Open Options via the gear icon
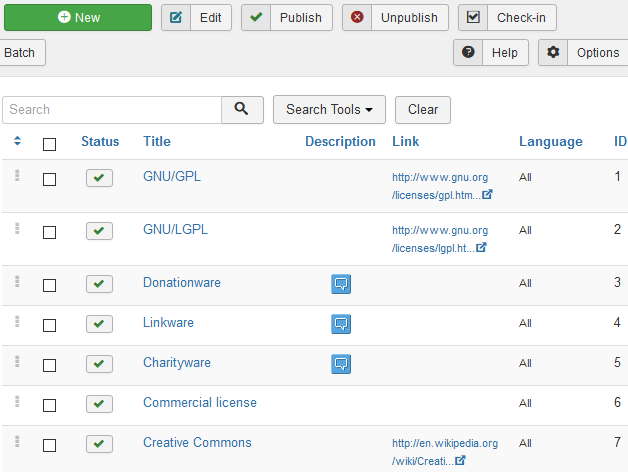 [x=553, y=52]
